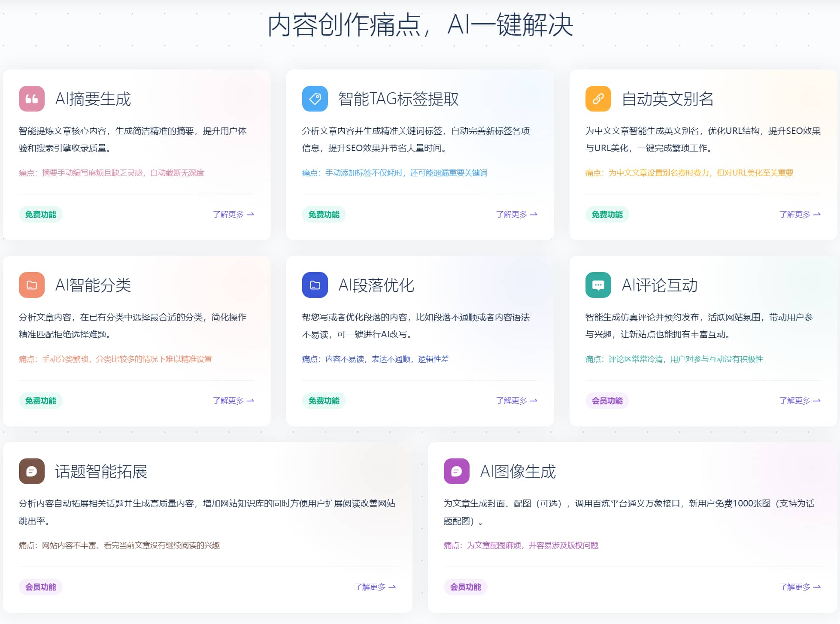Click the brown icon for 话题智能拓展

coord(32,471)
